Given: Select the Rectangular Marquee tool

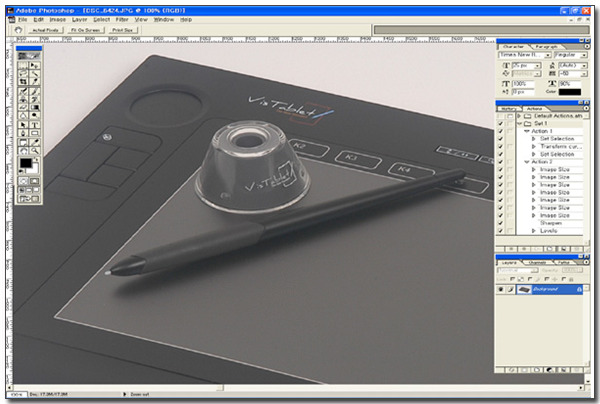Looking at the screenshot, I should pos(23,65).
